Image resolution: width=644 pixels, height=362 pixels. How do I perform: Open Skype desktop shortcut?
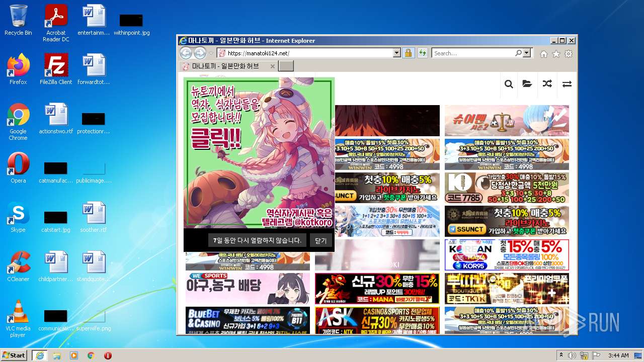(18, 217)
